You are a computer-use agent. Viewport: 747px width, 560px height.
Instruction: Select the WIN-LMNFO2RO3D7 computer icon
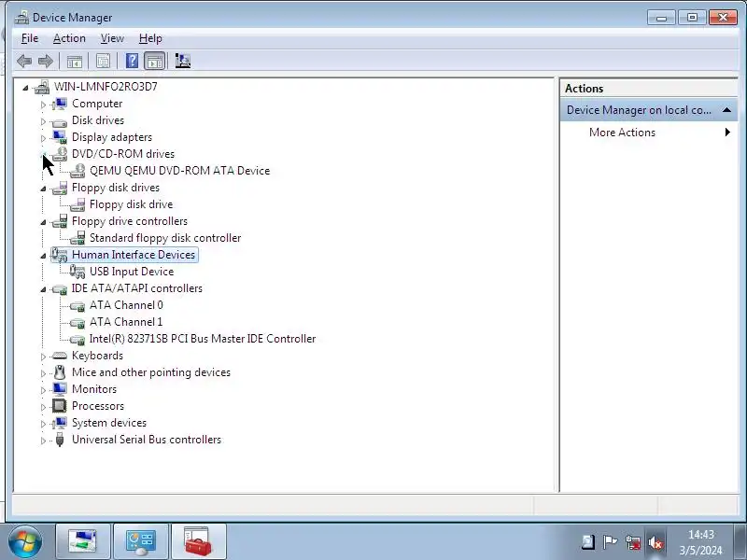[x=42, y=87]
